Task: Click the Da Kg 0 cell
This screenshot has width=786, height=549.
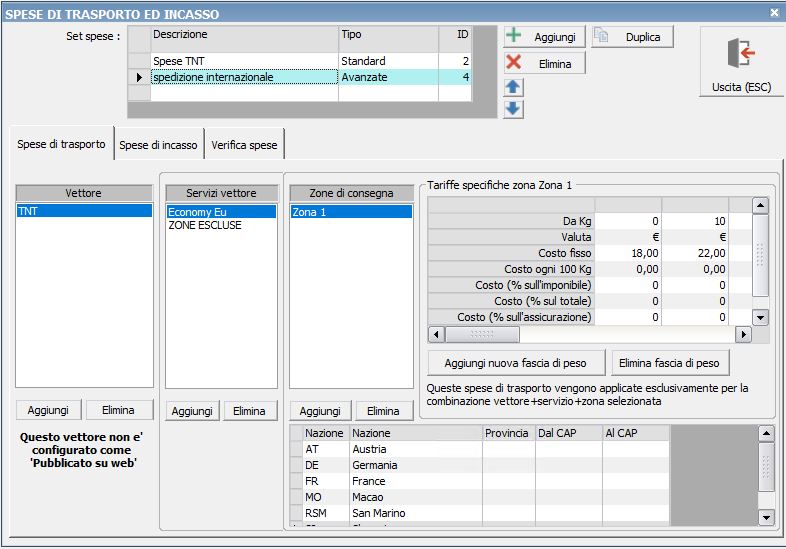Action: point(628,221)
